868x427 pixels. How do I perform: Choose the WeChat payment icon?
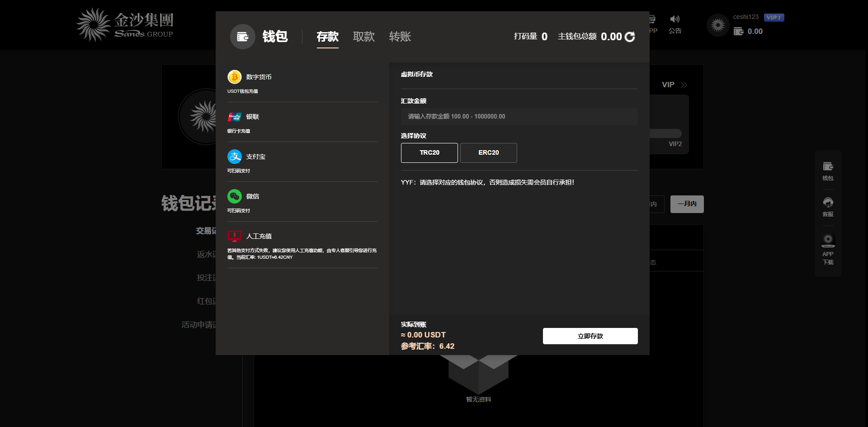234,196
